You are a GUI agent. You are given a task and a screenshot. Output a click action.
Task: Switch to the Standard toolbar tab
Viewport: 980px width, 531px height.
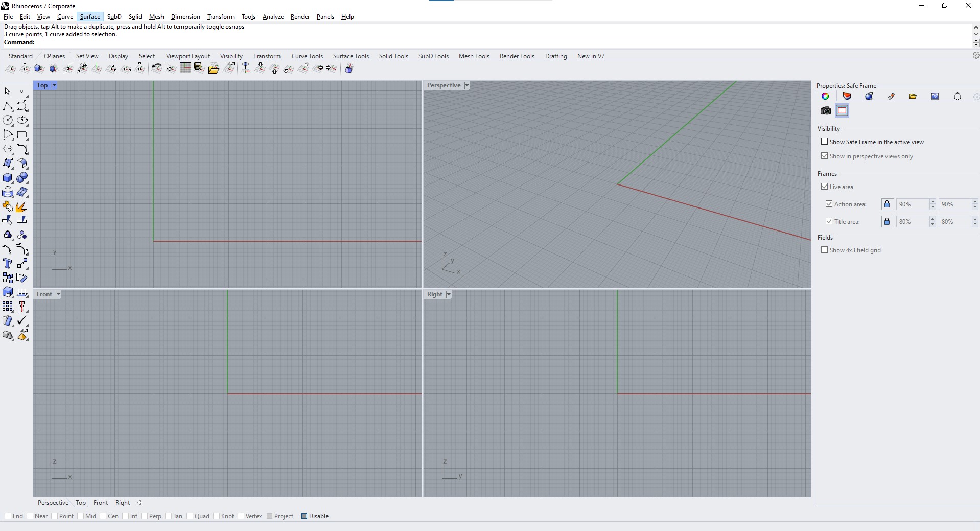point(20,56)
